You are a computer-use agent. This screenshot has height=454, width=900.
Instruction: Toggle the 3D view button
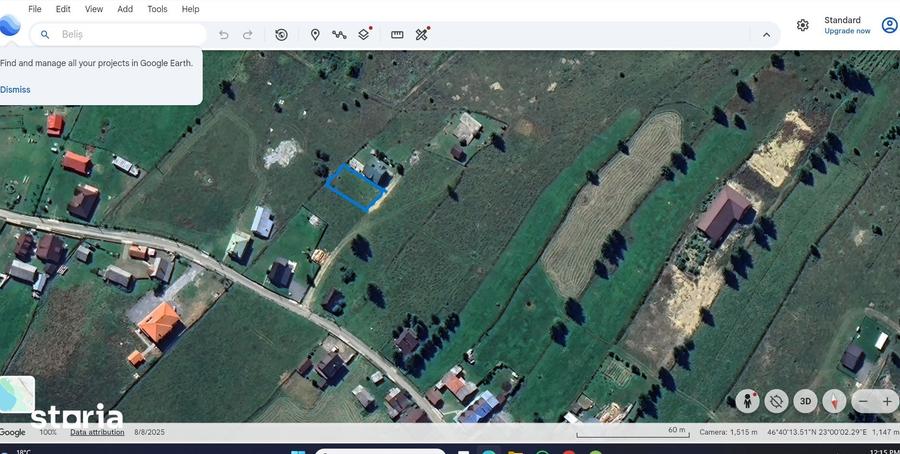click(x=805, y=401)
